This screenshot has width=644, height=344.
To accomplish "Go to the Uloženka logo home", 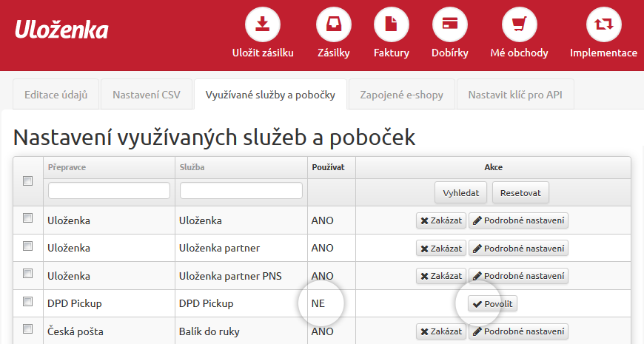I will 61,30.
